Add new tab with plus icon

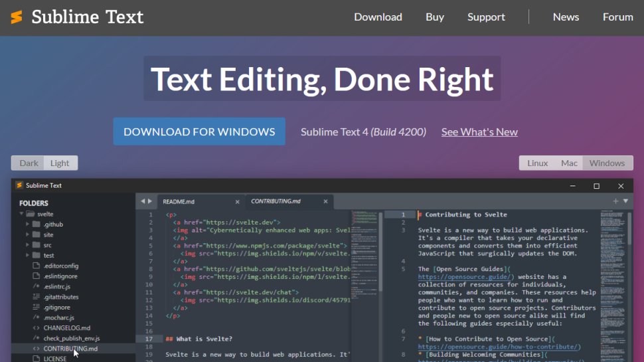tap(615, 201)
